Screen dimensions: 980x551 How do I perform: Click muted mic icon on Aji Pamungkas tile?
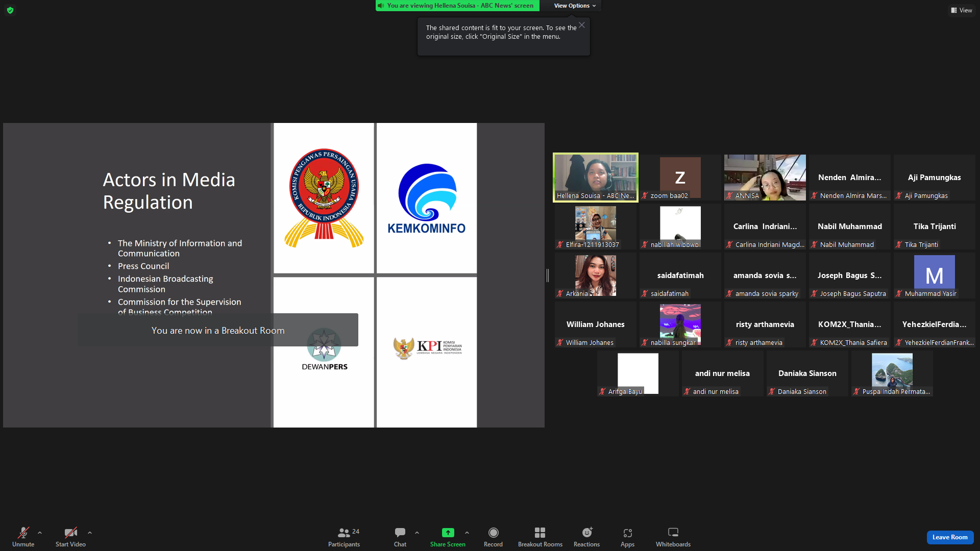click(x=899, y=195)
